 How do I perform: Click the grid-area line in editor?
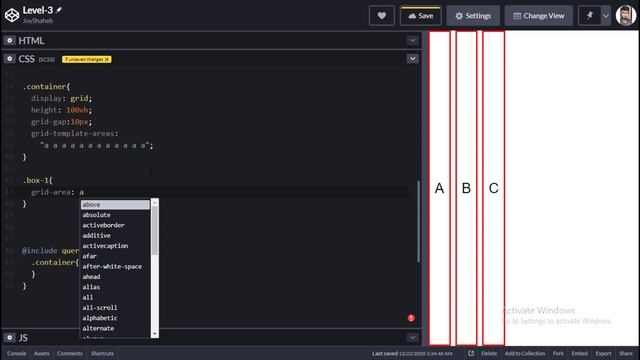pyautogui.click(x=57, y=192)
